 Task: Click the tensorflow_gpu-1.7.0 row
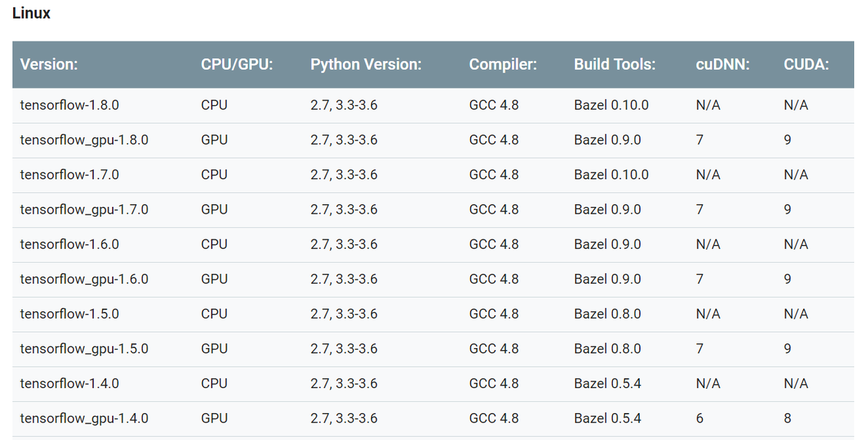83,209
